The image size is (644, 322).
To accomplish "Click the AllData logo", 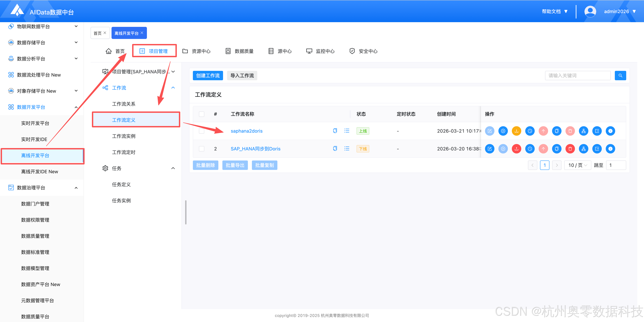I will (x=17, y=11).
